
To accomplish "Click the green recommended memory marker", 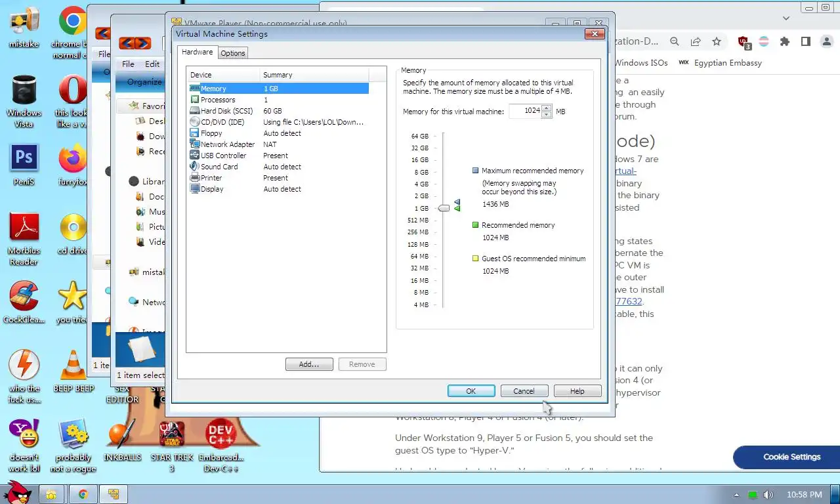I will tap(457, 209).
